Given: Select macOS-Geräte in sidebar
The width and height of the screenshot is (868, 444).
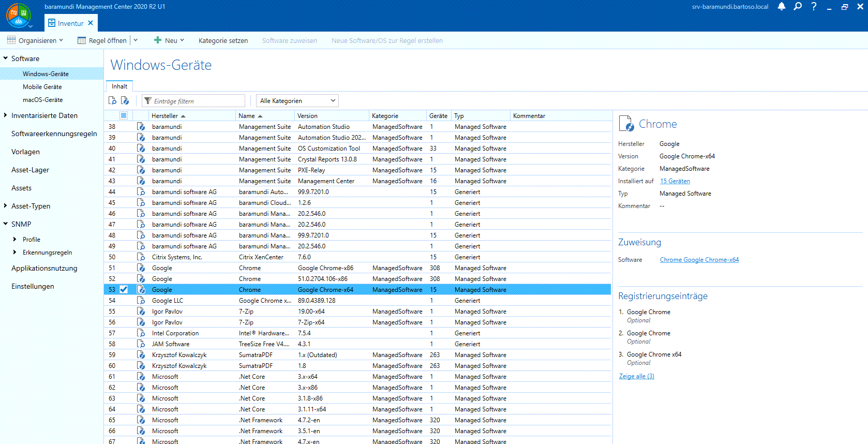Looking at the screenshot, I should [42, 100].
